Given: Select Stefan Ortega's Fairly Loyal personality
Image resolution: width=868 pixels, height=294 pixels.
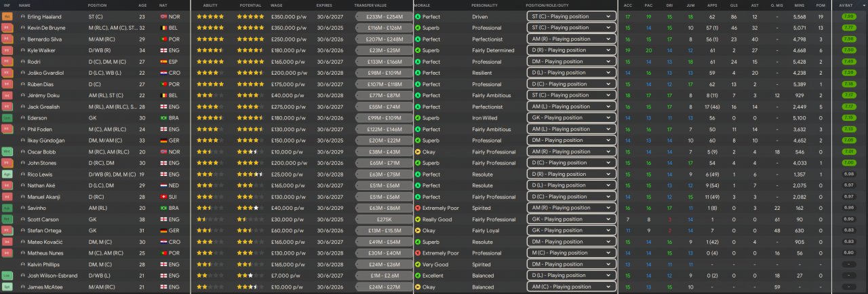Looking at the screenshot, I should [486, 231].
